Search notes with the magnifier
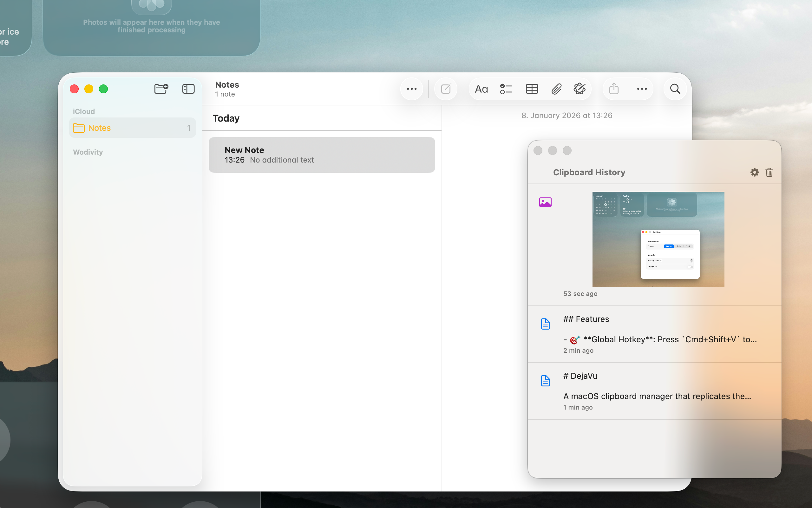This screenshot has height=508, width=812. click(x=675, y=89)
